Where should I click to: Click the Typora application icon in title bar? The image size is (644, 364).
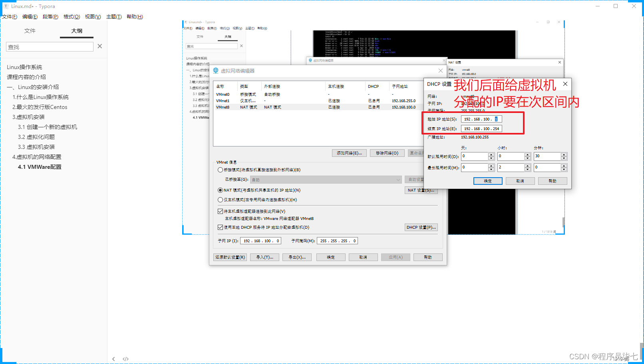pos(6,6)
